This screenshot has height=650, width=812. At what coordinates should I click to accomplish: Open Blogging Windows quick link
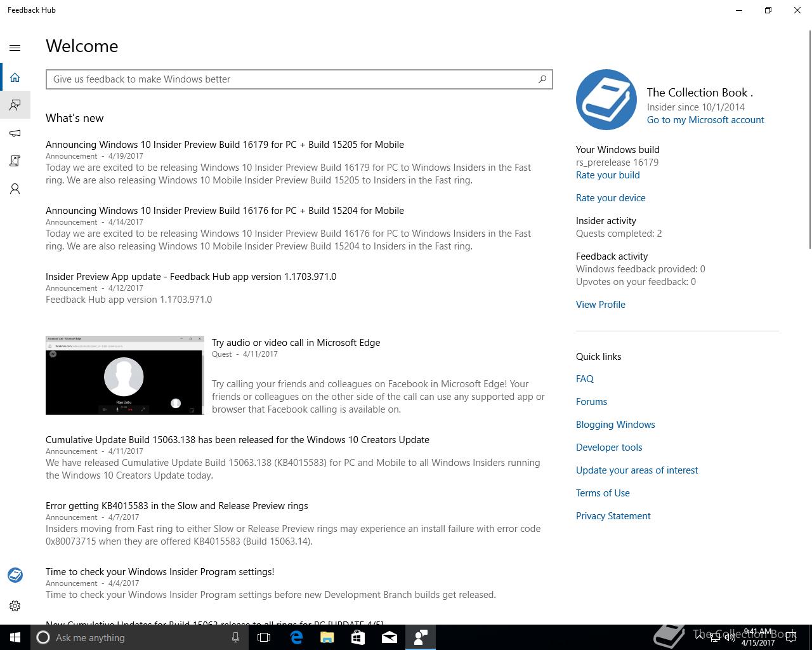point(615,425)
